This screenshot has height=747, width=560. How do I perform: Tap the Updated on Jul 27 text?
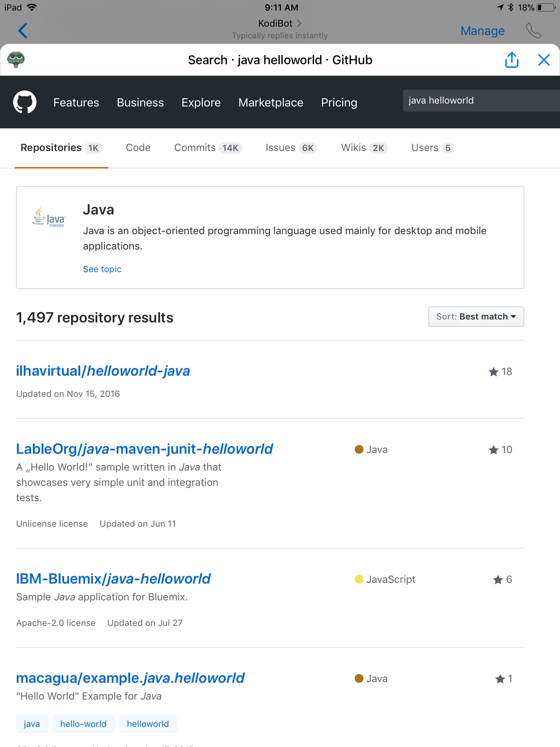coord(145,623)
